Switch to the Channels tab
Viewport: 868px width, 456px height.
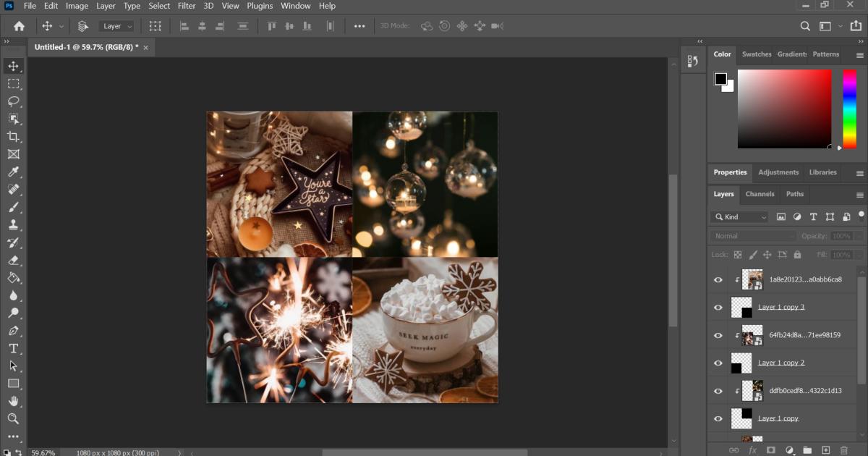click(x=759, y=194)
